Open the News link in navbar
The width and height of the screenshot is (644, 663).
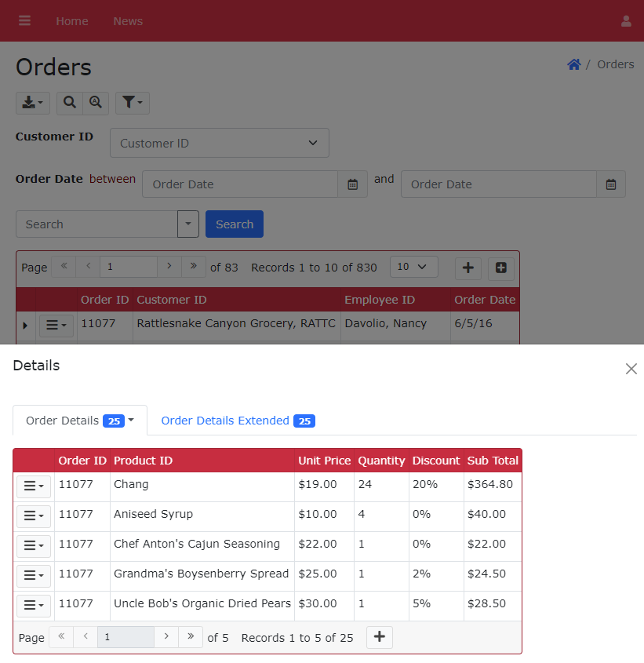pyautogui.click(x=128, y=21)
